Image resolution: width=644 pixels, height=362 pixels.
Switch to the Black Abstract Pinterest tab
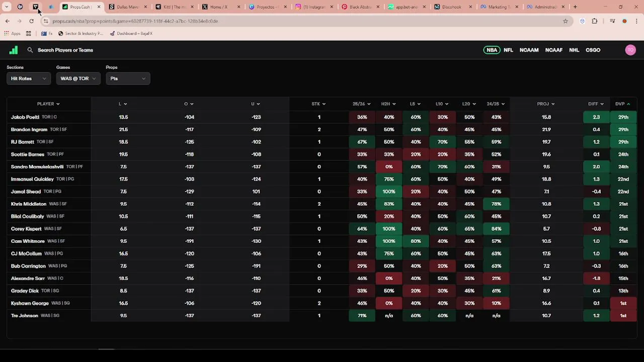point(359,7)
